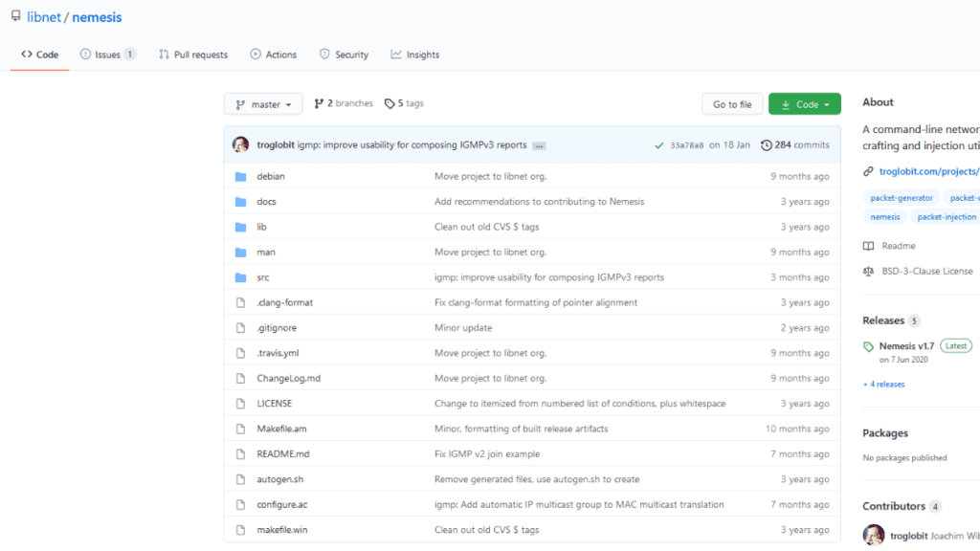The width and height of the screenshot is (980, 551).
Task: Click the .clang-format file icon
Action: click(x=240, y=303)
